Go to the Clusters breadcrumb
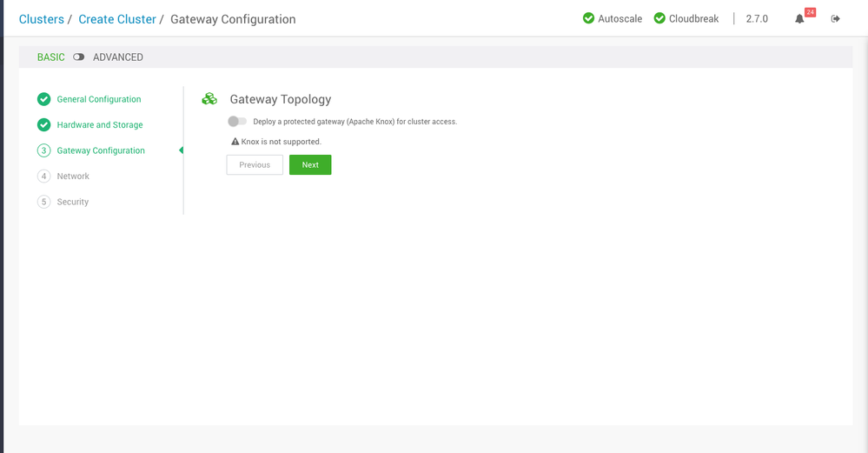Image resolution: width=868 pixels, height=453 pixels. point(42,19)
